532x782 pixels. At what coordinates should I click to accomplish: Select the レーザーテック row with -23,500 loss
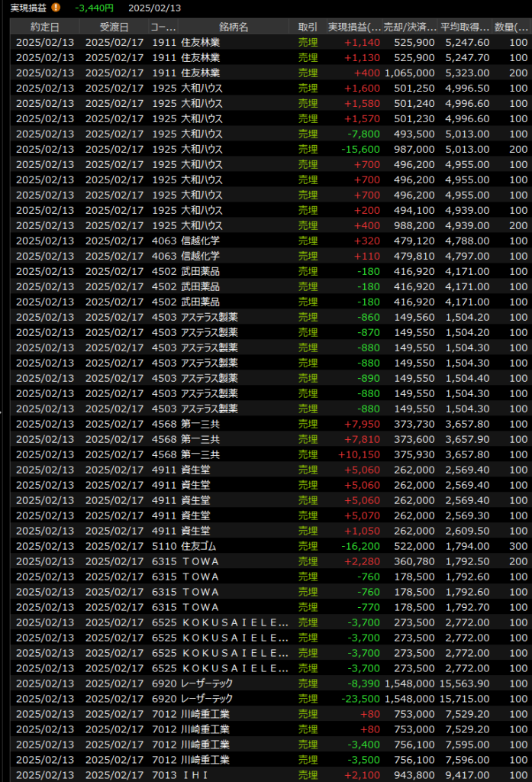click(229, 699)
